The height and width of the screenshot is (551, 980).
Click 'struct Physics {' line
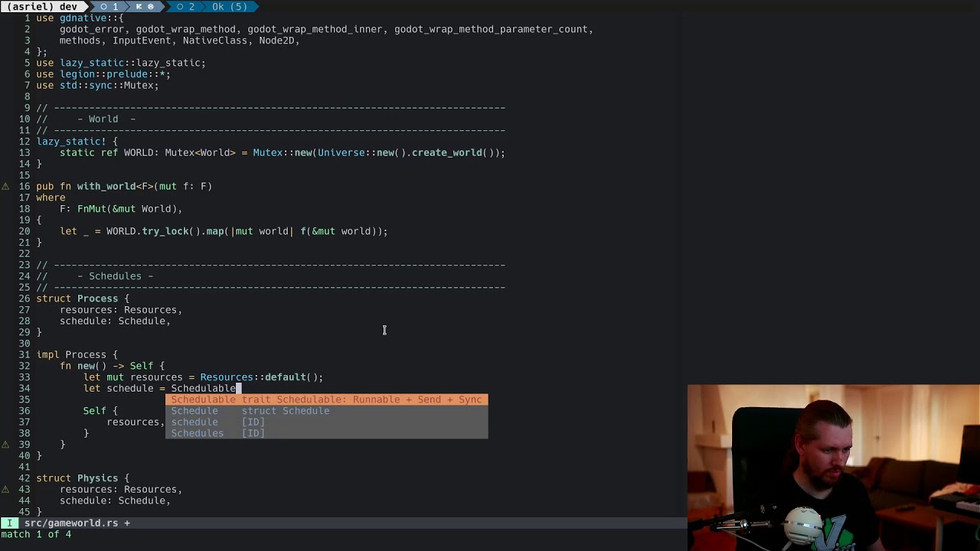pos(83,478)
